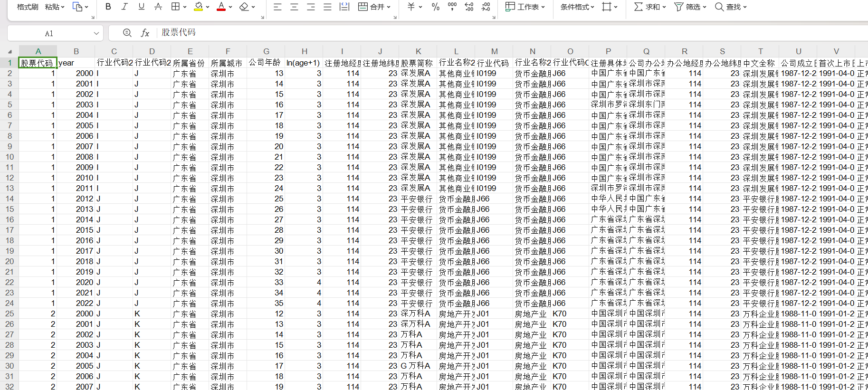Open the alignment settings dialog launcher

coord(395,18)
